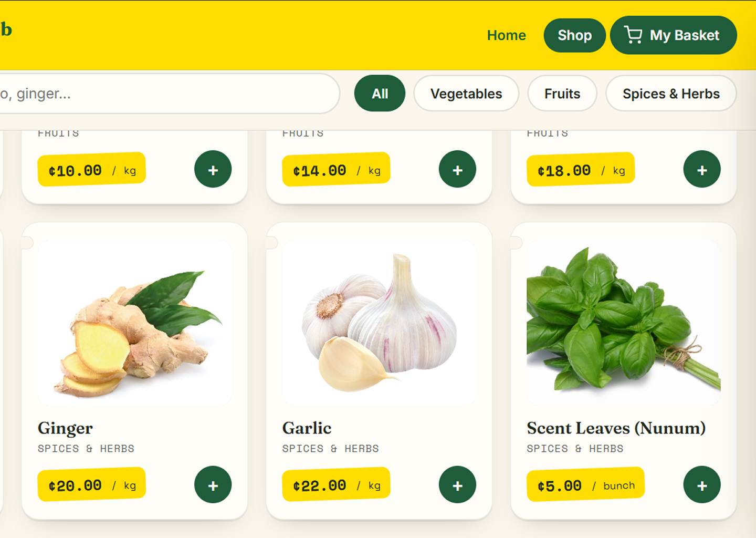Click the ¢10.00 / kg price tag
Screen dimensions: 756x538
pos(92,169)
